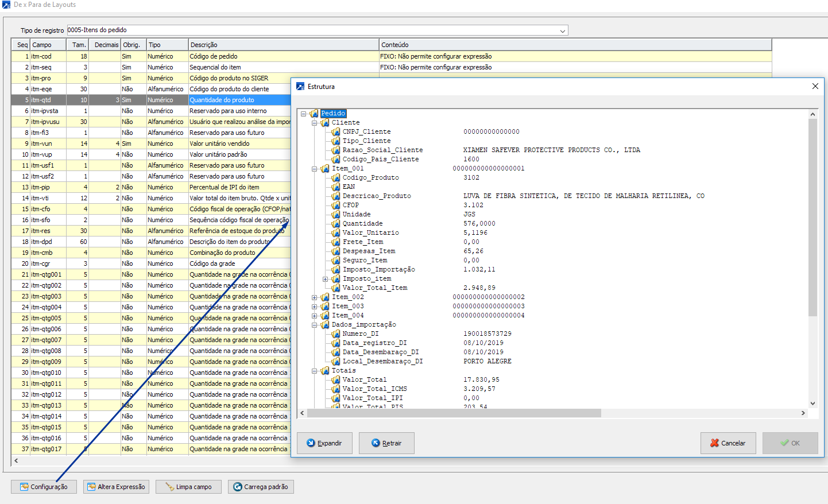Click the CNPJ_Cliente node icon
The image size is (828, 504).
[x=336, y=132]
